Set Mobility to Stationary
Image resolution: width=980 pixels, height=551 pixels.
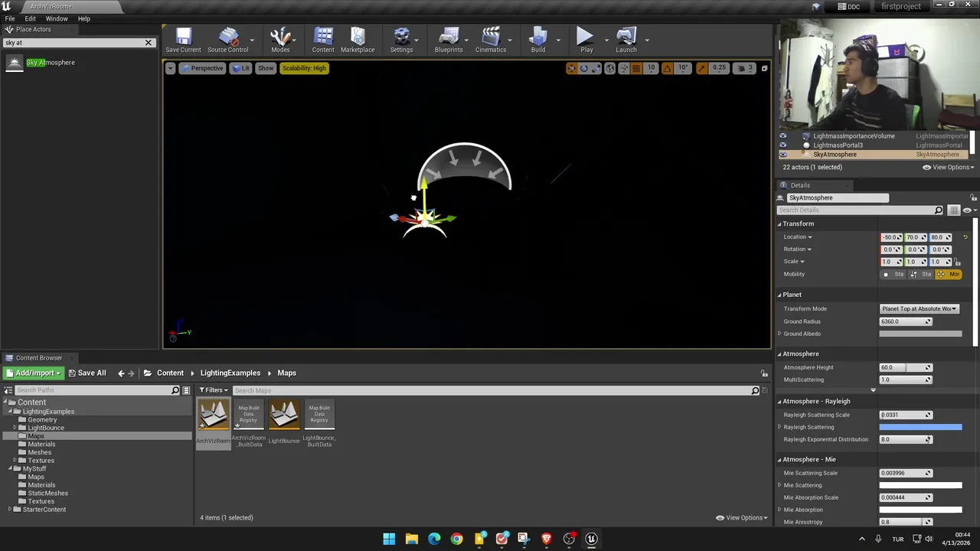pyautogui.click(x=920, y=274)
